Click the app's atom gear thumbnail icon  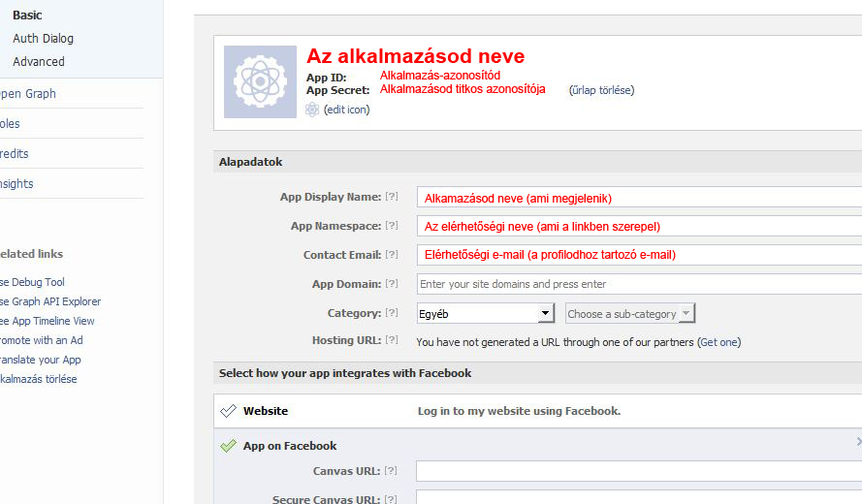tap(260, 81)
